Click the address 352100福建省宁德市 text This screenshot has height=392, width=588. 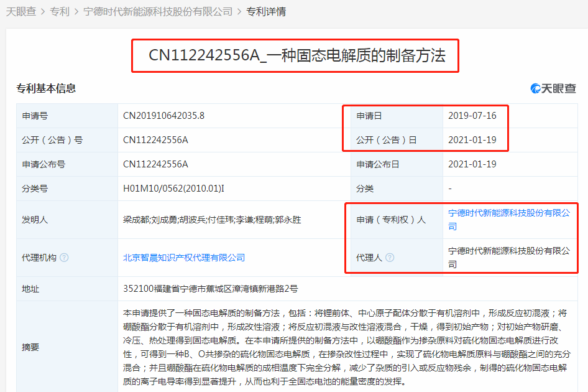tap(211, 289)
